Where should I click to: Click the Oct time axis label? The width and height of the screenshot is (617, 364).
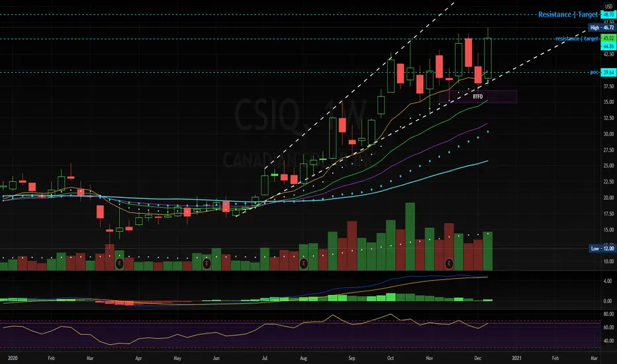click(x=391, y=358)
